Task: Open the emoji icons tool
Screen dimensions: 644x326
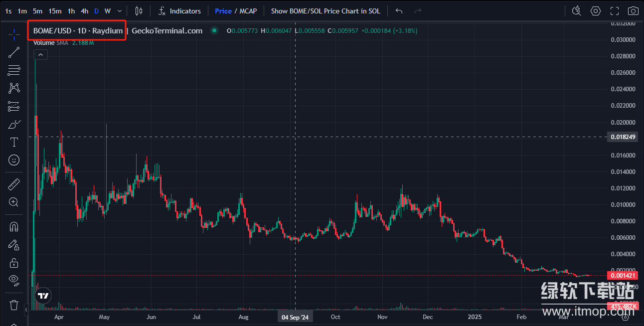Action: (14, 160)
